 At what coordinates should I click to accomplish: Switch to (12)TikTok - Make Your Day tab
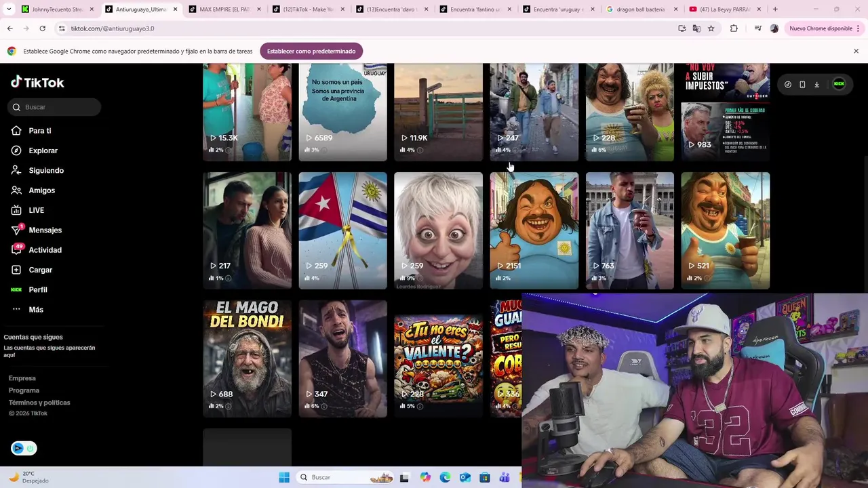tap(309, 9)
